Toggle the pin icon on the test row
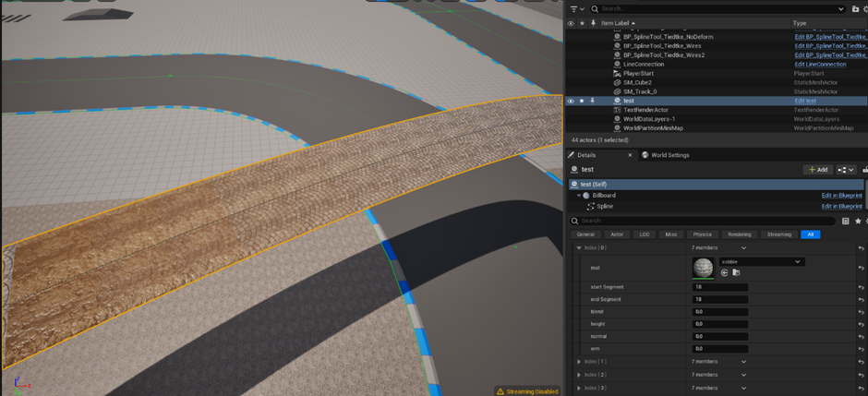868x396 pixels. [593, 101]
